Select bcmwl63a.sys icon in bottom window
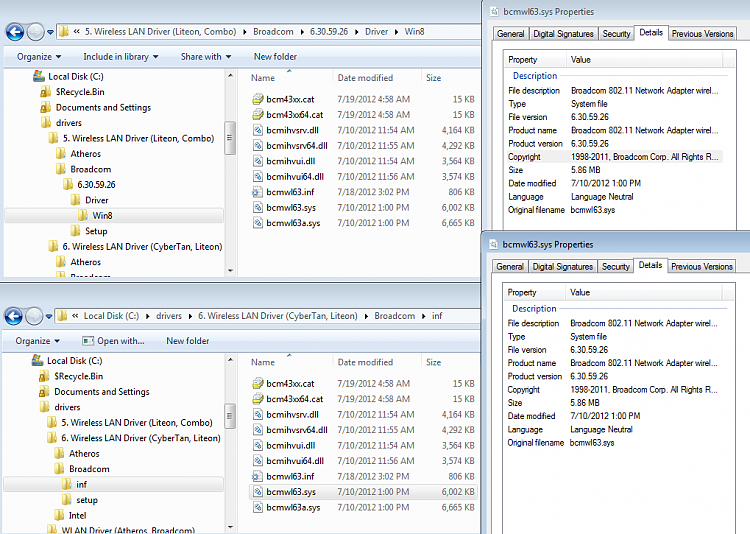 coord(258,507)
